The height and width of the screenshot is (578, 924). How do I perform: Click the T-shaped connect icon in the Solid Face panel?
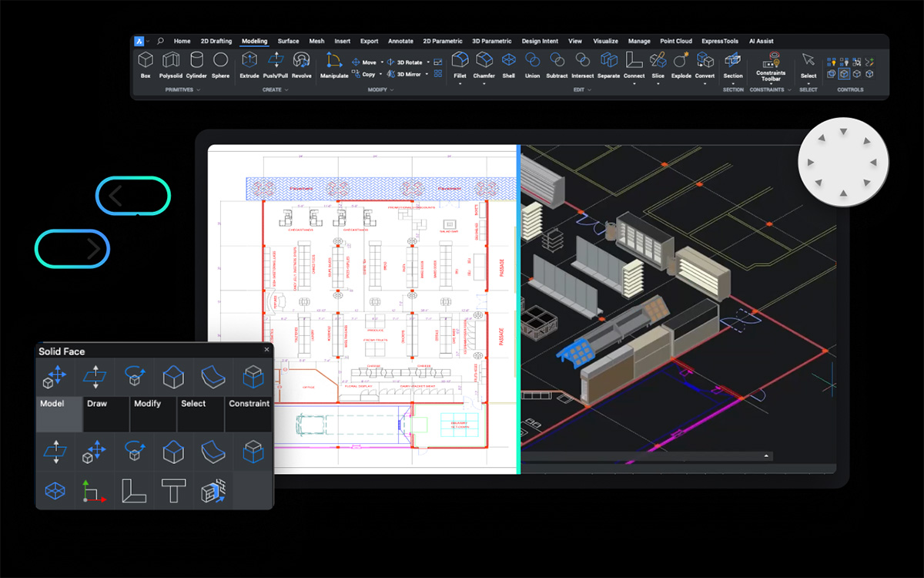point(173,491)
